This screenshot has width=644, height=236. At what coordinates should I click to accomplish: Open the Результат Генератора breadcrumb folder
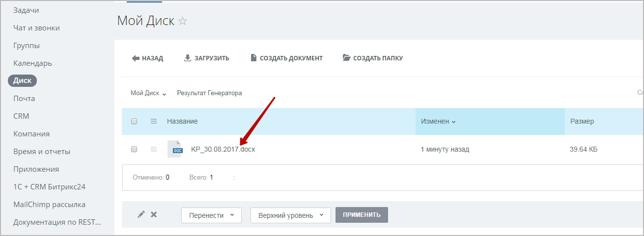[209, 93]
